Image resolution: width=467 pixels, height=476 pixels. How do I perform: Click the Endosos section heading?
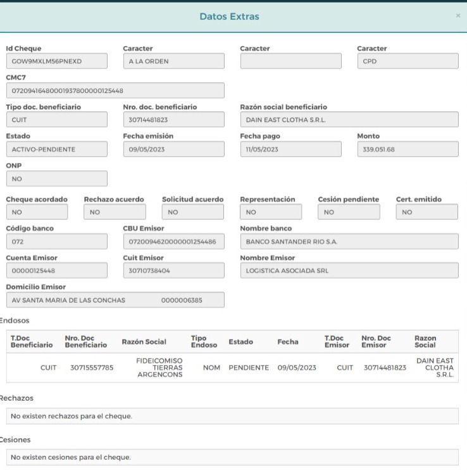pyautogui.click(x=15, y=320)
